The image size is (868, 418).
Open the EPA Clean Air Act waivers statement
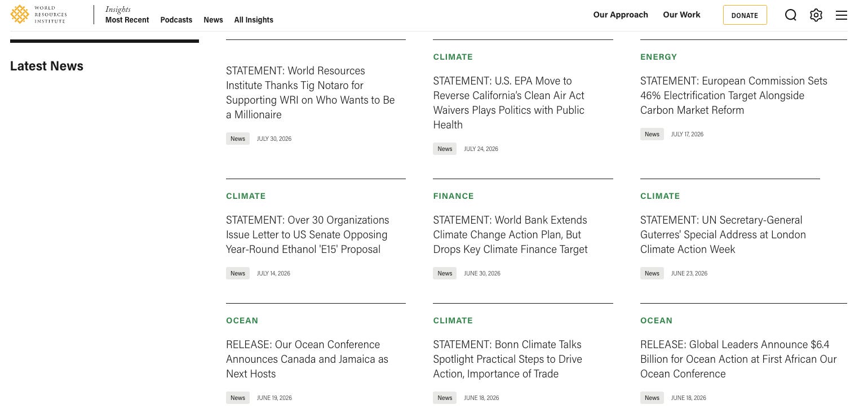coord(509,103)
